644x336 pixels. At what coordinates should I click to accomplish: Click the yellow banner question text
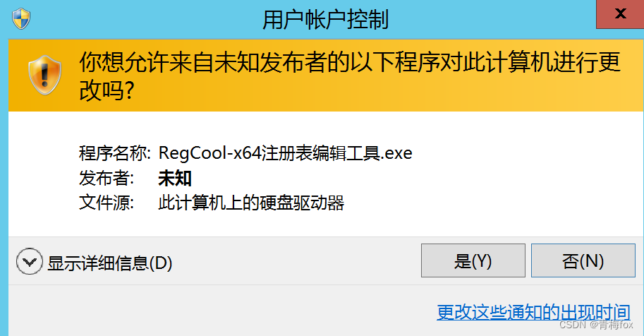tap(350, 76)
